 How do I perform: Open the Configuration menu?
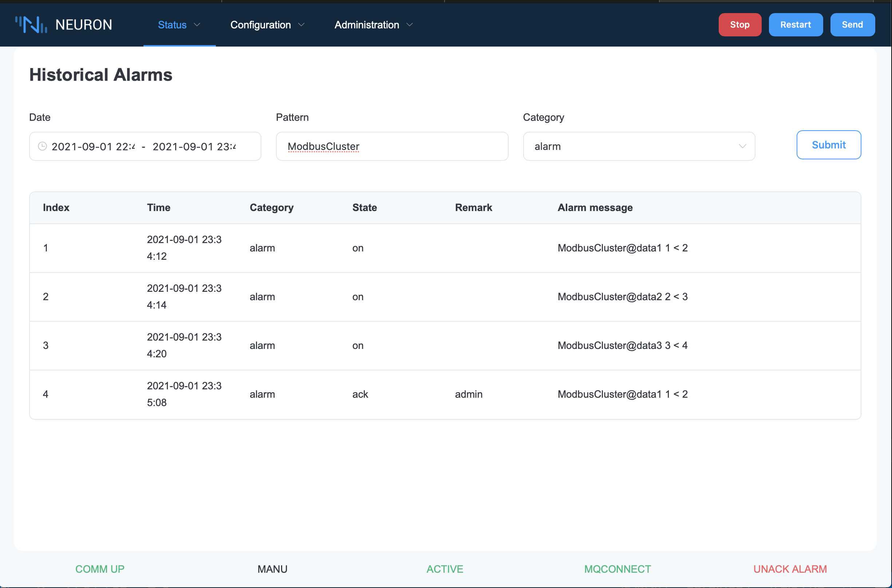(x=268, y=25)
